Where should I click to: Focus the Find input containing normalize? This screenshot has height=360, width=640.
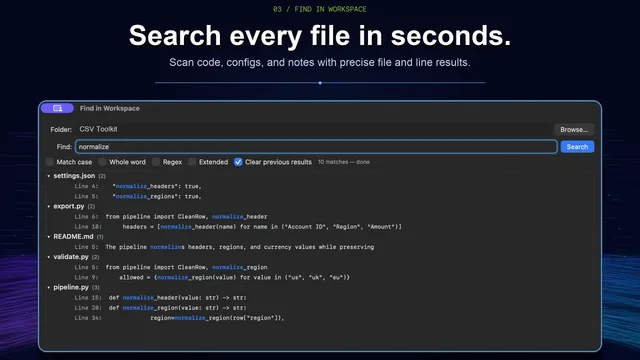click(x=316, y=147)
